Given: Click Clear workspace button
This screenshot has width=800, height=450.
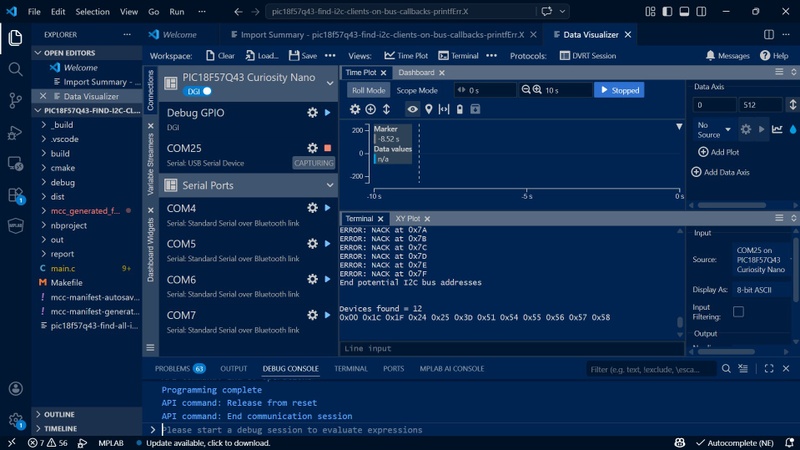Looking at the screenshot, I should [x=220, y=56].
